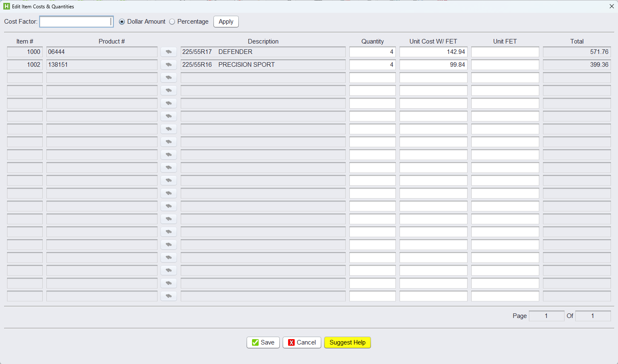Click binoculars icon in the last row
Screen dimensions: 618x364
point(169,296)
